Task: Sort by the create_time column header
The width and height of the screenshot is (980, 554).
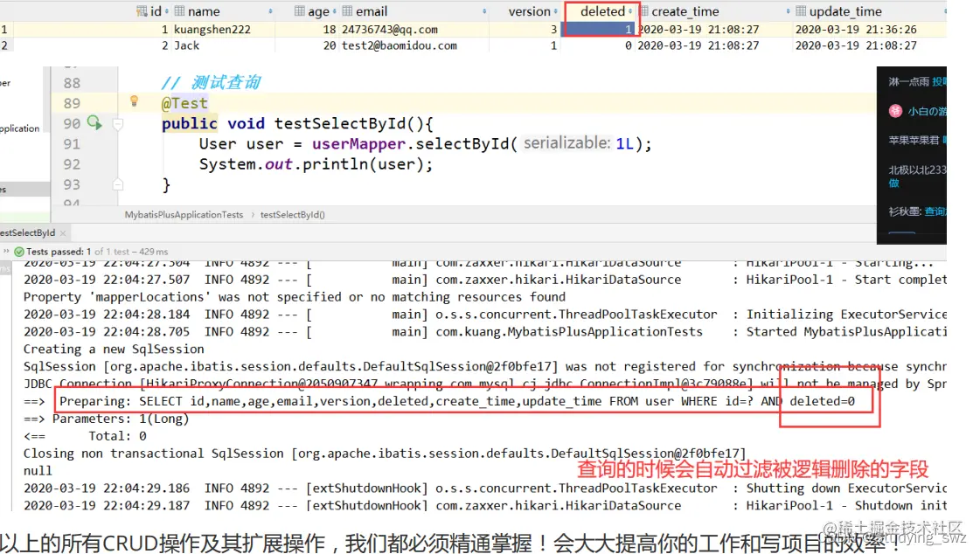Action: pyautogui.click(x=685, y=11)
